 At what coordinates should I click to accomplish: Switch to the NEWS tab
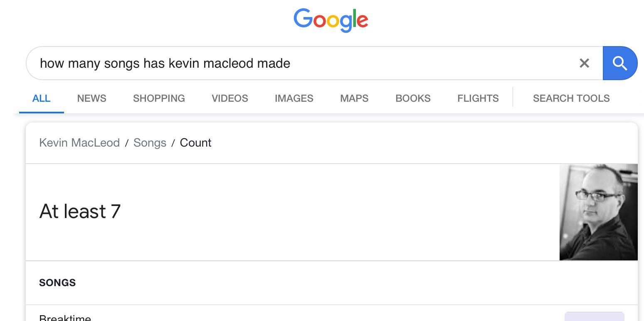(91, 98)
